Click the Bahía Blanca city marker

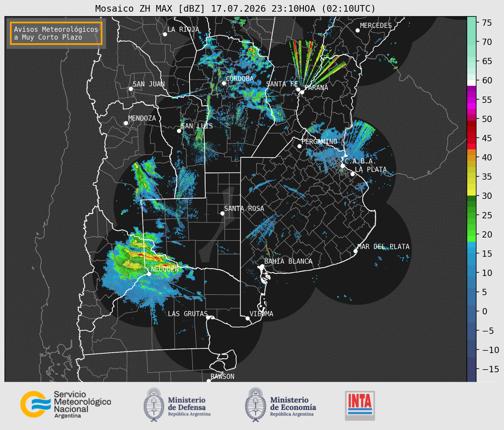[262, 266]
